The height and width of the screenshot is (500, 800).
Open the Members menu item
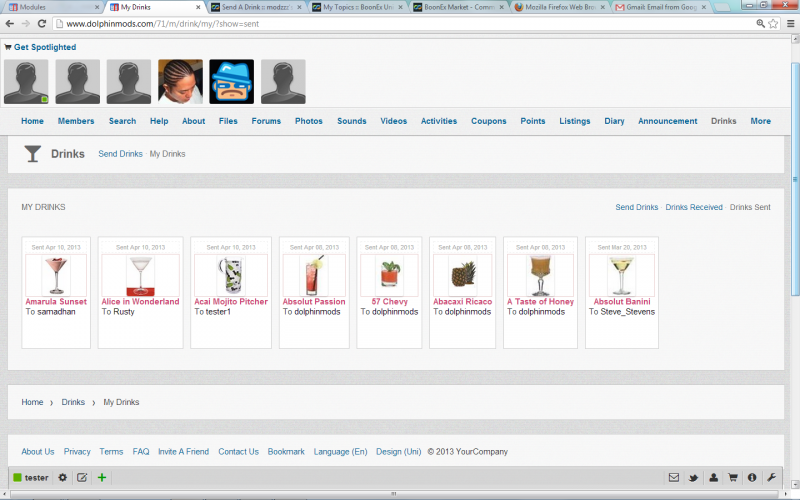(x=76, y=121)
